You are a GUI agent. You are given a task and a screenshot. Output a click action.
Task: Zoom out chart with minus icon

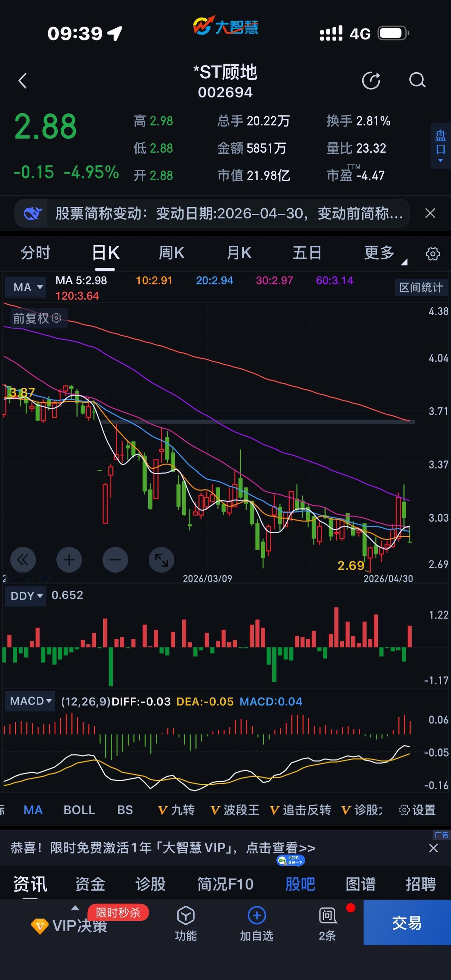[x=115, y=560]
